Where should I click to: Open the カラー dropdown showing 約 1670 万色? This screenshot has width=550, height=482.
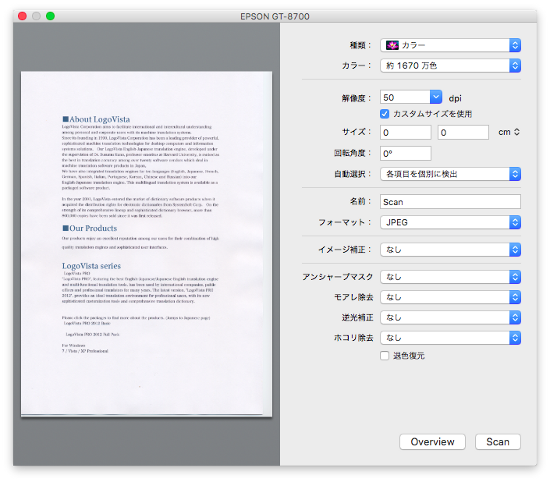(450, 66)
